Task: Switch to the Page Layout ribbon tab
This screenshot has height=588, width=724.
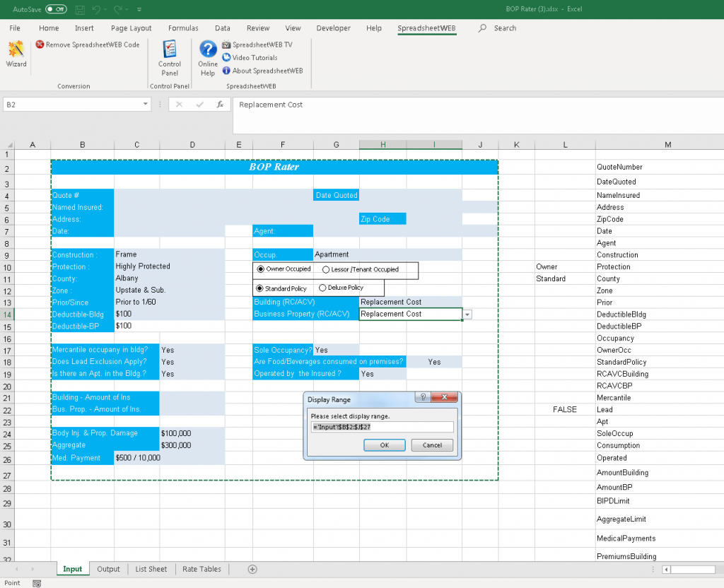Action: [131, 28]
